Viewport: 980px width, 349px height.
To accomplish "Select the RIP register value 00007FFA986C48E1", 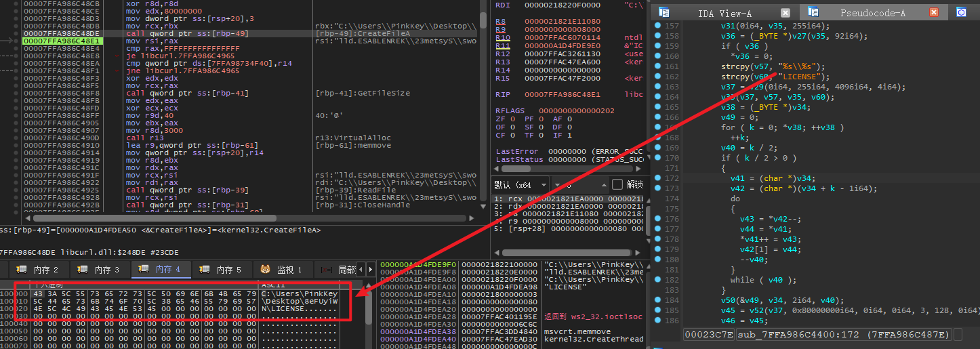I will (x=562, y=95).
